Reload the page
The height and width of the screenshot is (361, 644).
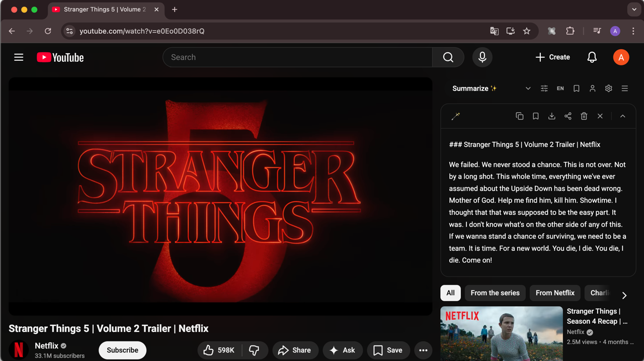[x=48, y=31]
